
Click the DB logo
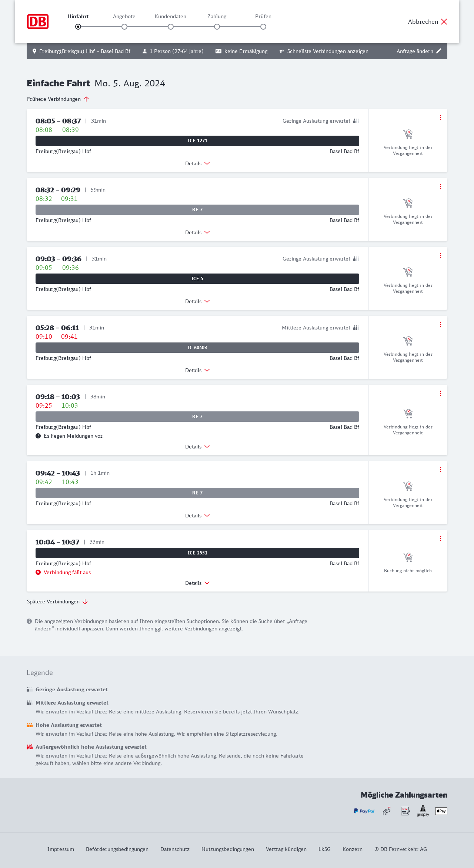coord(38,21)
